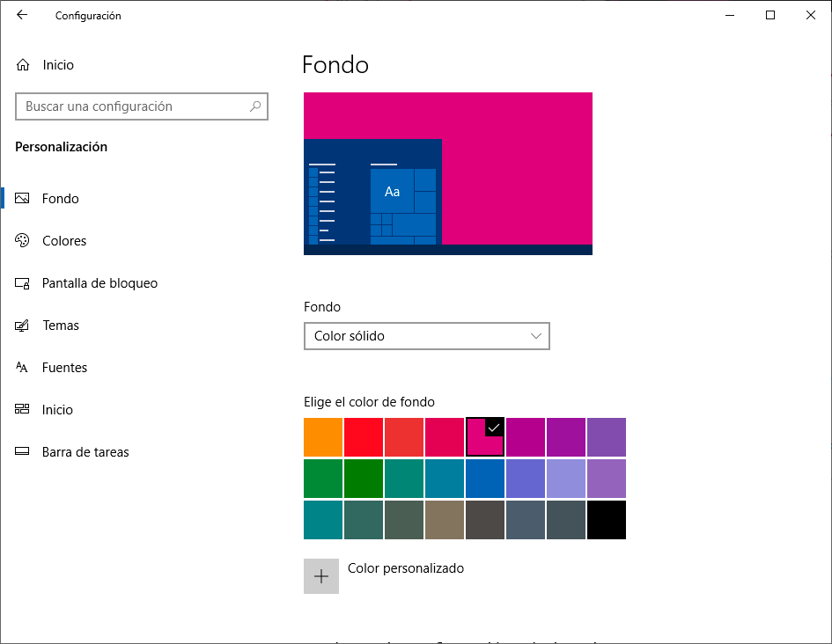Click the Barra de tareas icon
This screenshot has width=832, height=644.
(23, 452)
